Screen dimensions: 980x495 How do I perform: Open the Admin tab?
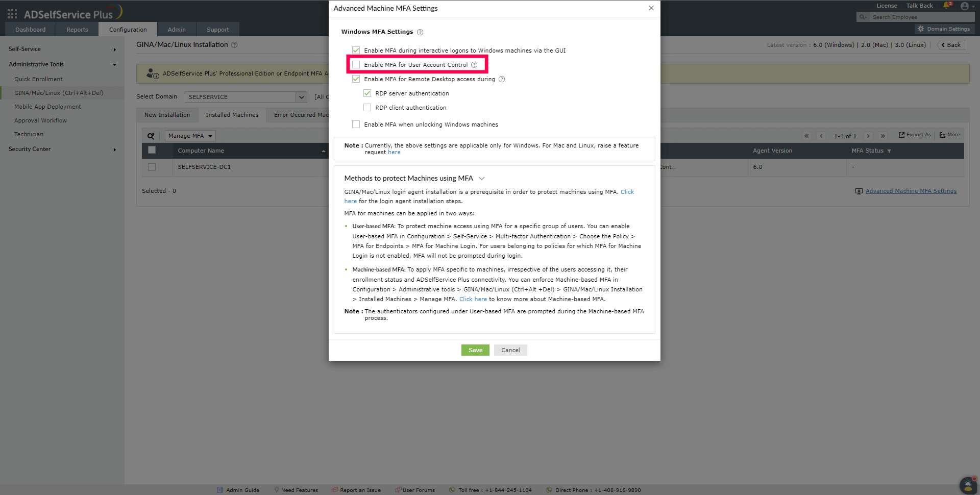pyautogui.click(x=177, y=30)
